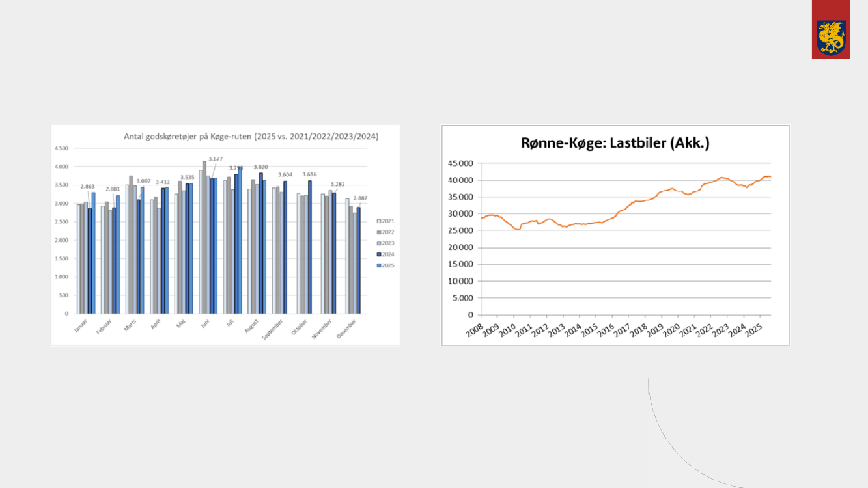Screen dimensions: 868x488
Task: Click the 4.500 value on bar chart axis
Action: pos(61,148)
